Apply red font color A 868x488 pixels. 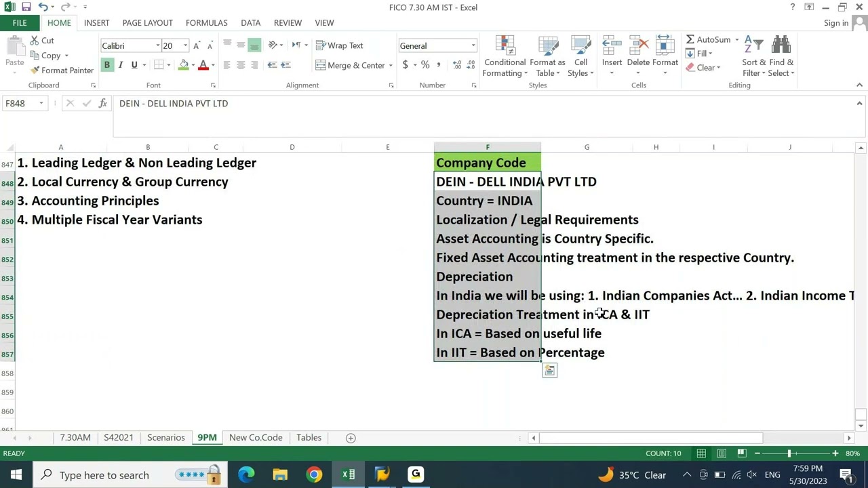point(203,65)
